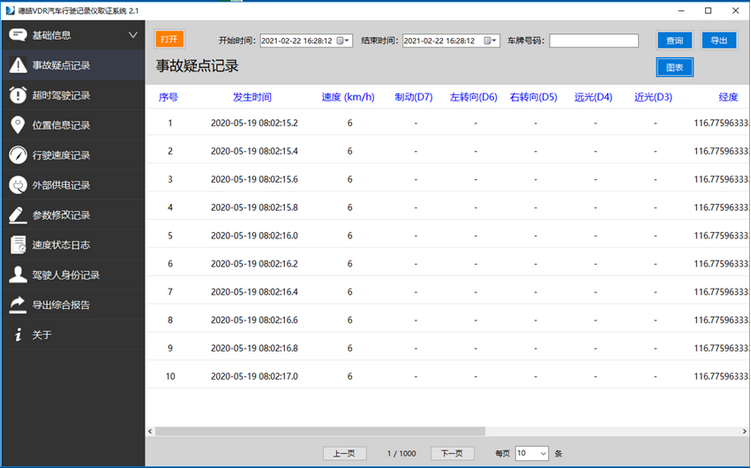Click the warning triangle icon for 事故疑点记录
This screenshot has height=469, width=751.
click(17, 65)
